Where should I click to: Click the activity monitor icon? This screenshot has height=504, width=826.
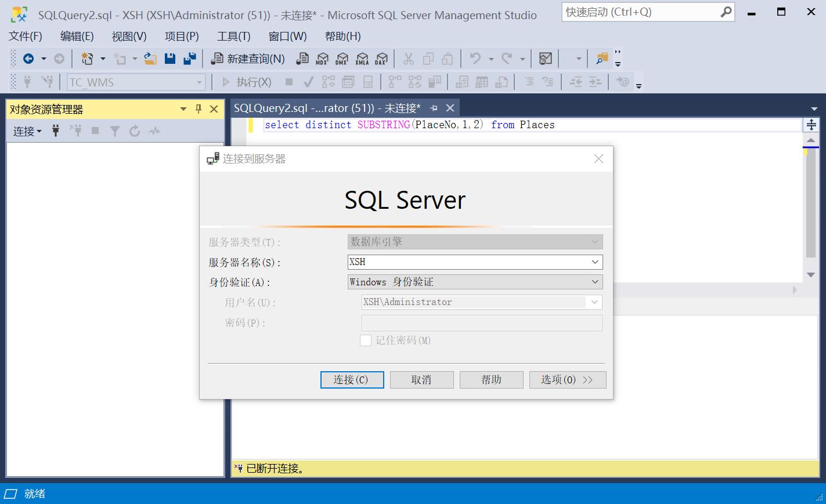[x=546, y=59]
